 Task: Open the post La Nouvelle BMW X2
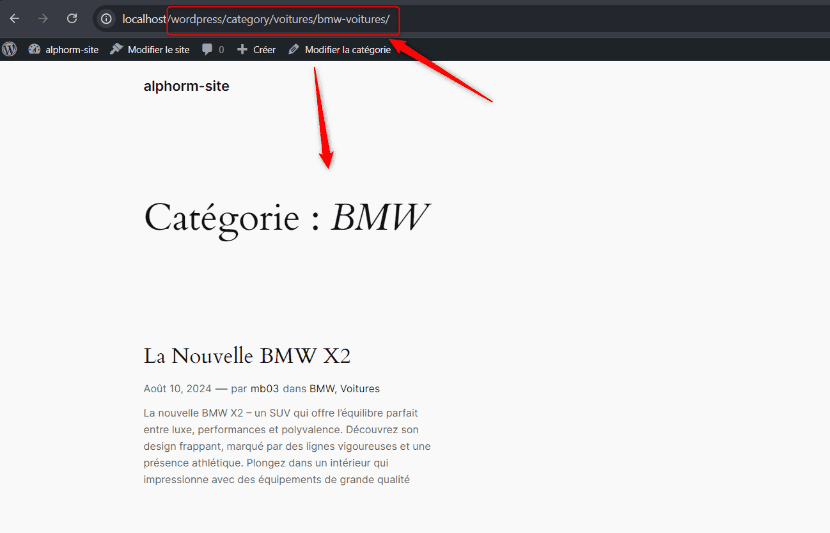(x=247, y=356)
